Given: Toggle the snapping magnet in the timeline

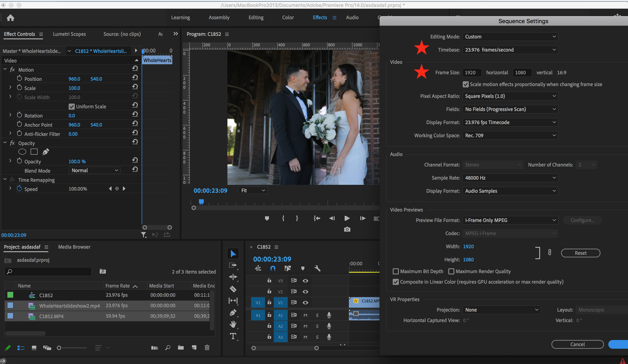Looking at the screenshot, I should pyautogui.click(x=273, y=268).
